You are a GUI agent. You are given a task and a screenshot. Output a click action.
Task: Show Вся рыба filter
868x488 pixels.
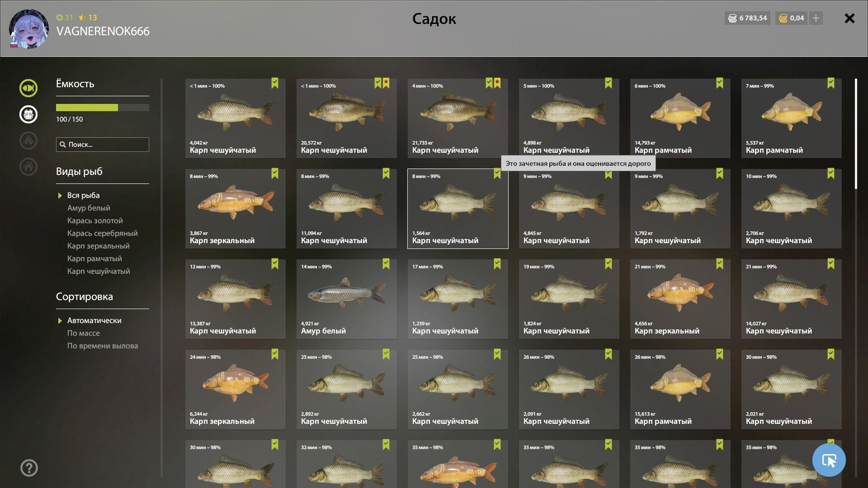pyautogui.click(x=83, y=195)
